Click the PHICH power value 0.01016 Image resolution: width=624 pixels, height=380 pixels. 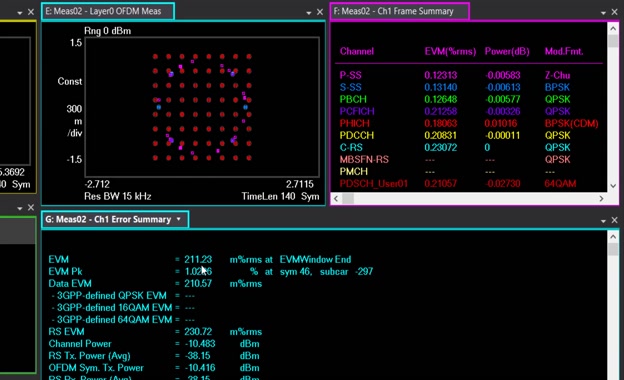tap(501, 123)
